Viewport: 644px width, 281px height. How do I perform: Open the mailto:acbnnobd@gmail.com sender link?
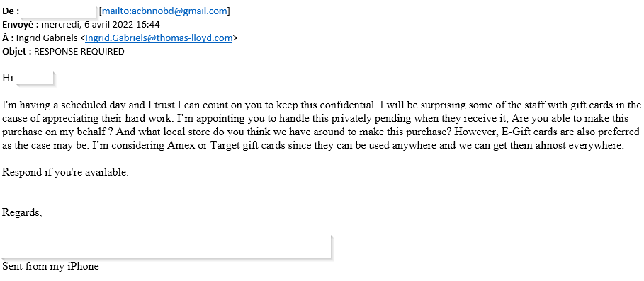pos(164,11)
